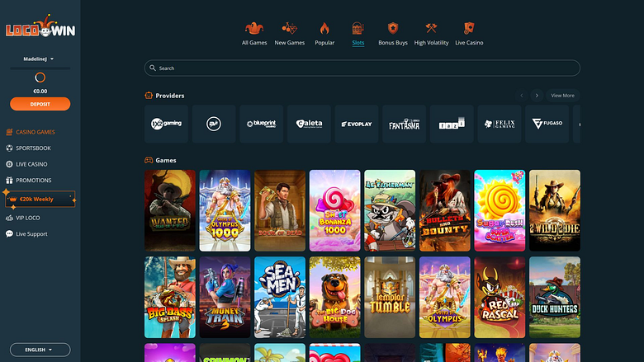The image size is (644, 362).
Task: Open the Templar Tumble game
Action: (390, 297)
